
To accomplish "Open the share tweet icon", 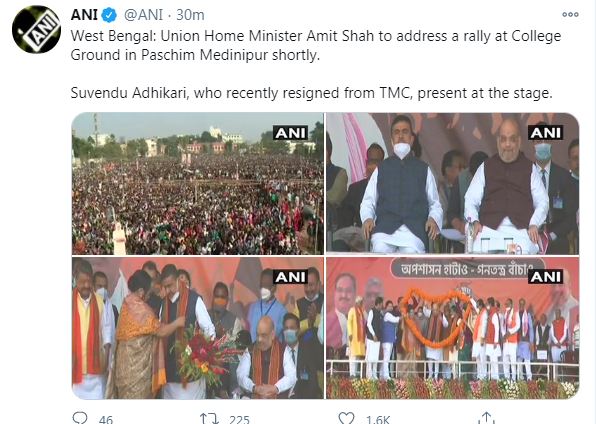I will pyautogui.click(x=487, y=418).
